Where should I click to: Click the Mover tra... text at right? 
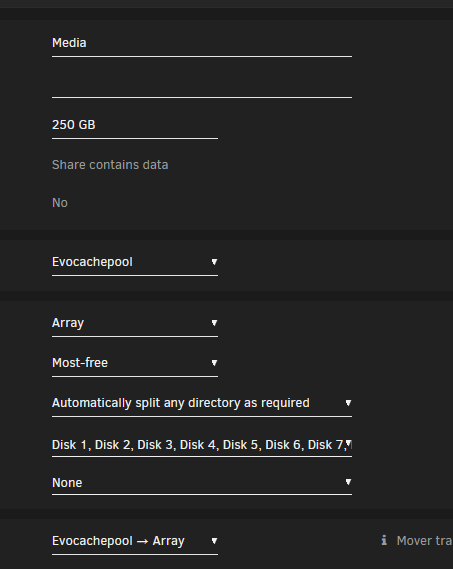pos(425,541)
